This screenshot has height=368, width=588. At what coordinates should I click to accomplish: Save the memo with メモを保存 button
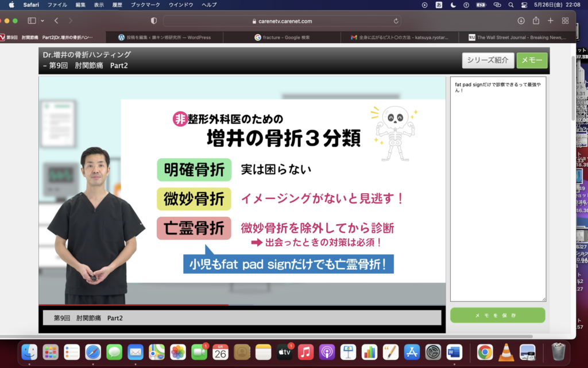point(497,316)
